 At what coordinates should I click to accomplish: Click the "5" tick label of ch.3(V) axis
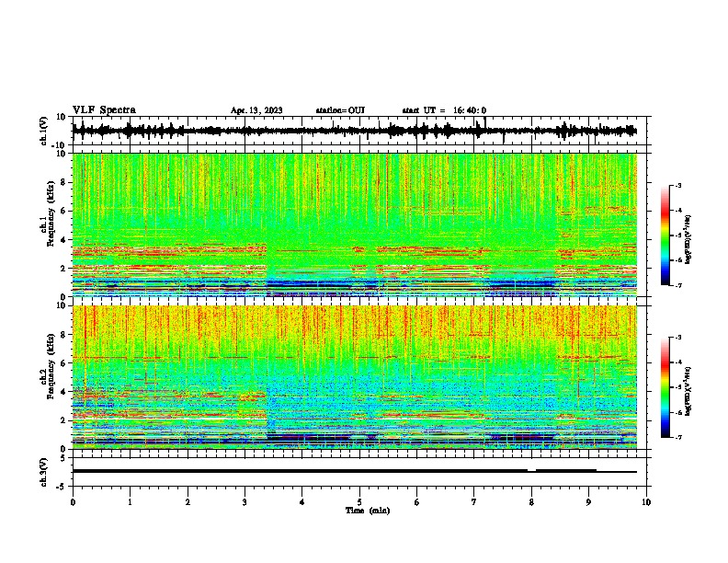click(63, 458)
